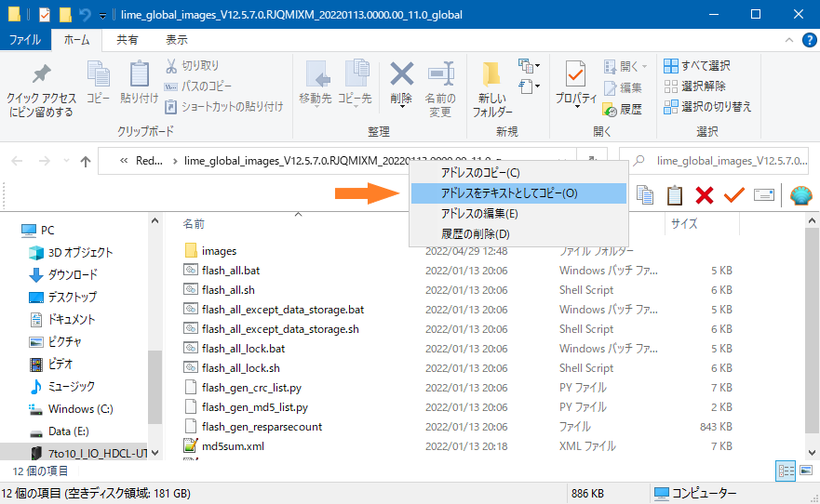Open ミュージック in navigation pane
This screenshot has height=504, width=820.
pyautogui.click(x=61, y=387)
